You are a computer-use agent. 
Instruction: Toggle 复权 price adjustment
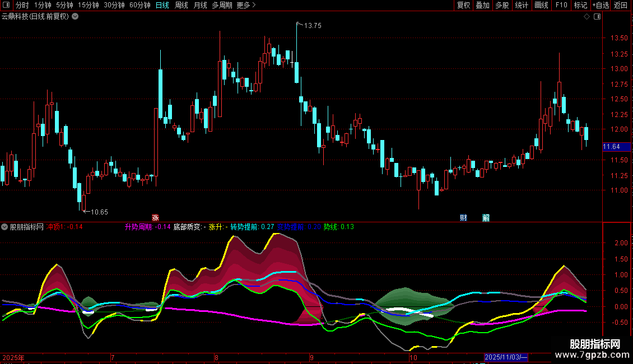click(x=463, y=5)
